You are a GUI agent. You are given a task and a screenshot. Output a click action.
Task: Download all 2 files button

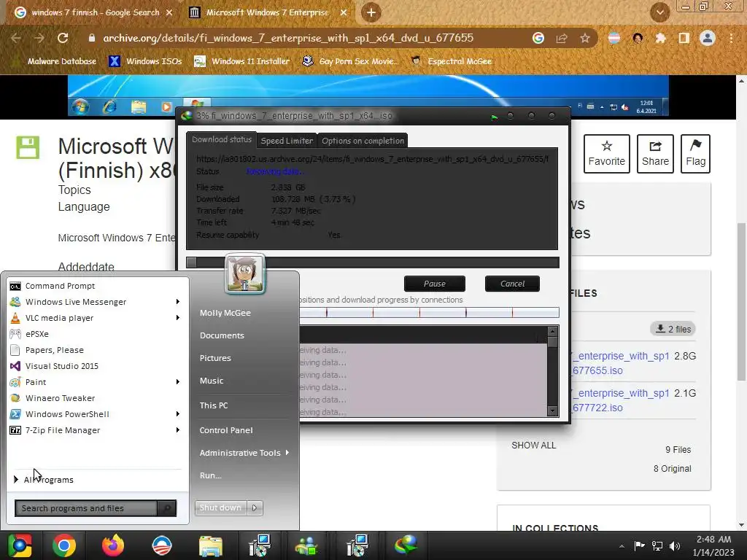point(673,329)
